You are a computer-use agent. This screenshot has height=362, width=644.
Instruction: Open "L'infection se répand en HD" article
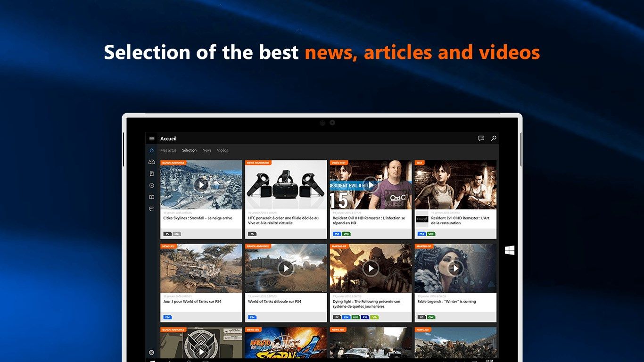(369, 221)
